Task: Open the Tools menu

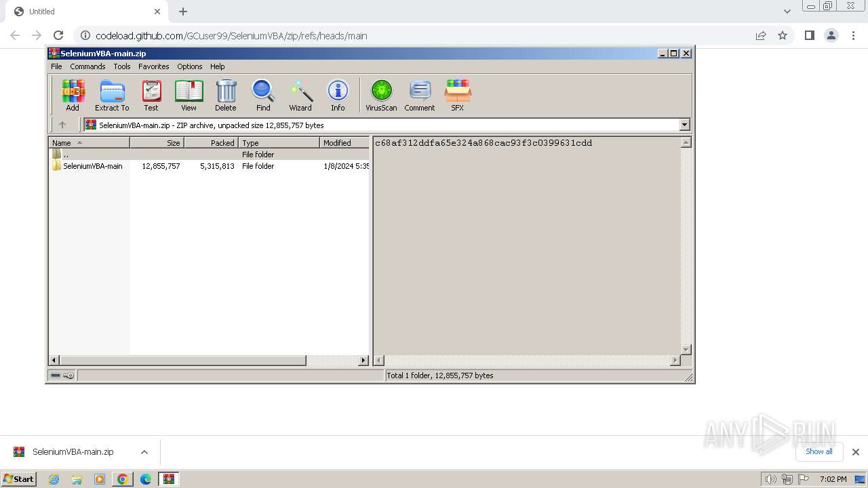Action: 122,66
